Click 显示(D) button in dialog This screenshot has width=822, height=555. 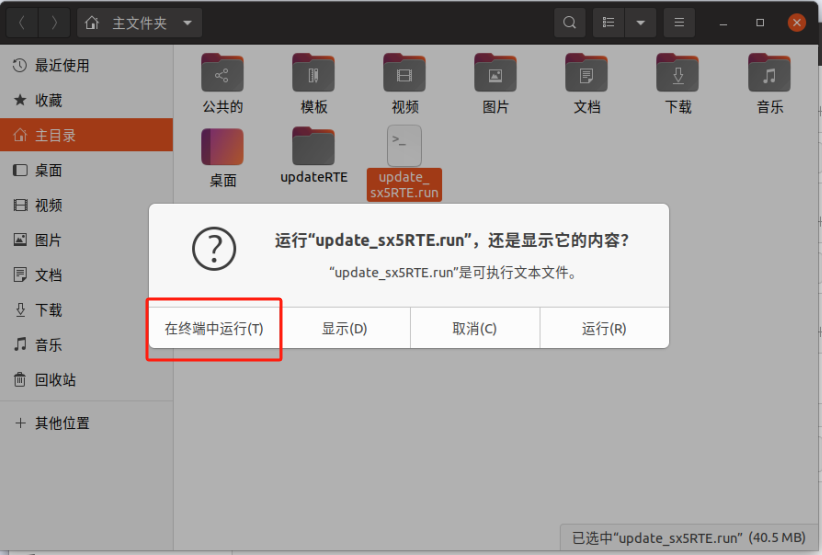coord(345,328)
